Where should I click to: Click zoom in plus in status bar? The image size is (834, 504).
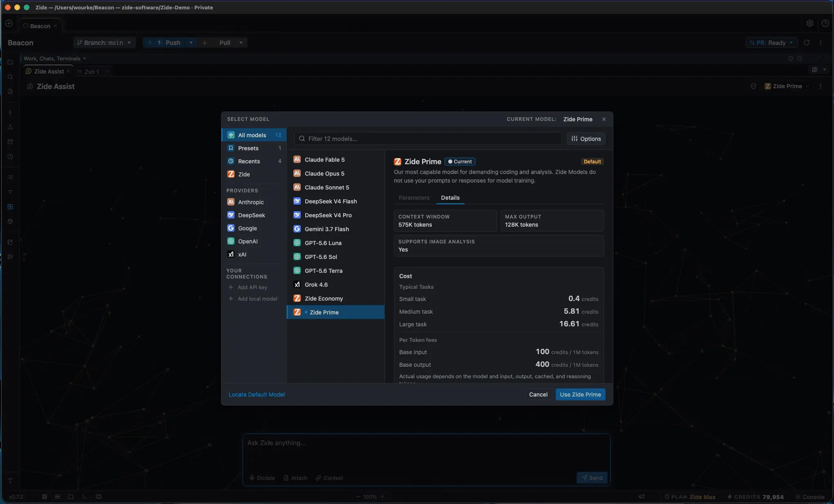click(x=382, y=497)
